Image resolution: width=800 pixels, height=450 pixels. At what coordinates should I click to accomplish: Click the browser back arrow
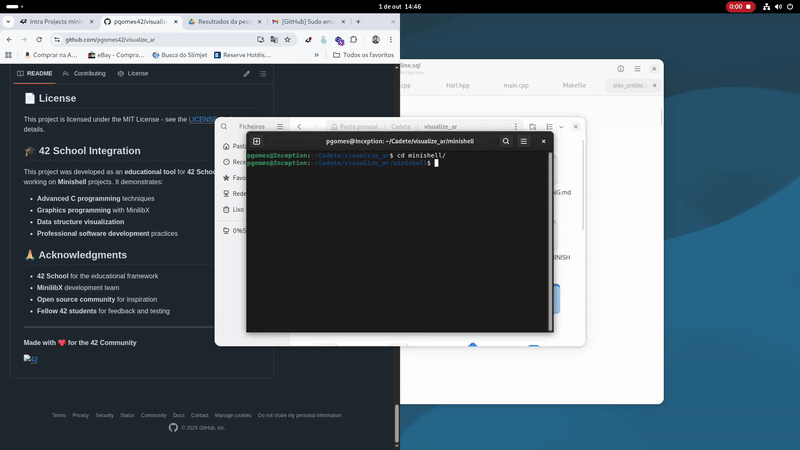pos(9,39)
